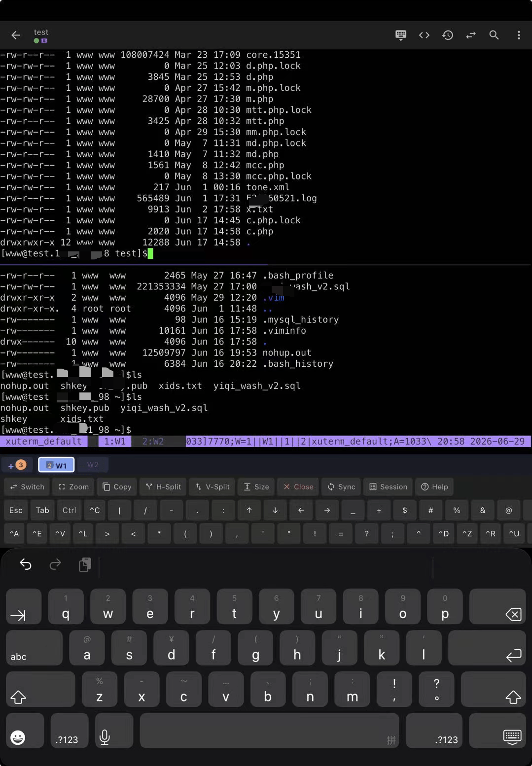The width and height of the screenshot is (532, 766).
Task: Tap the left .?123 symbols key
Action: (x=70, y=731)
